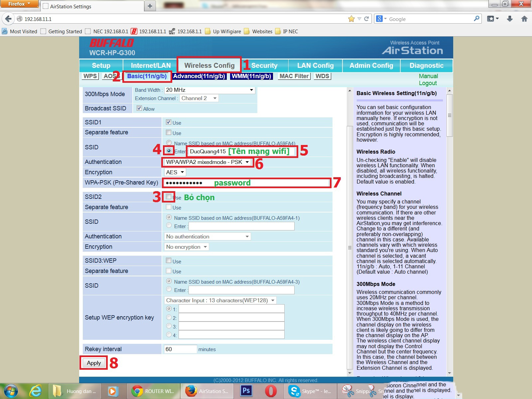Enable SSID2 Separate feature checkbox
Screen dimensions: 532x399
(169, 207)
